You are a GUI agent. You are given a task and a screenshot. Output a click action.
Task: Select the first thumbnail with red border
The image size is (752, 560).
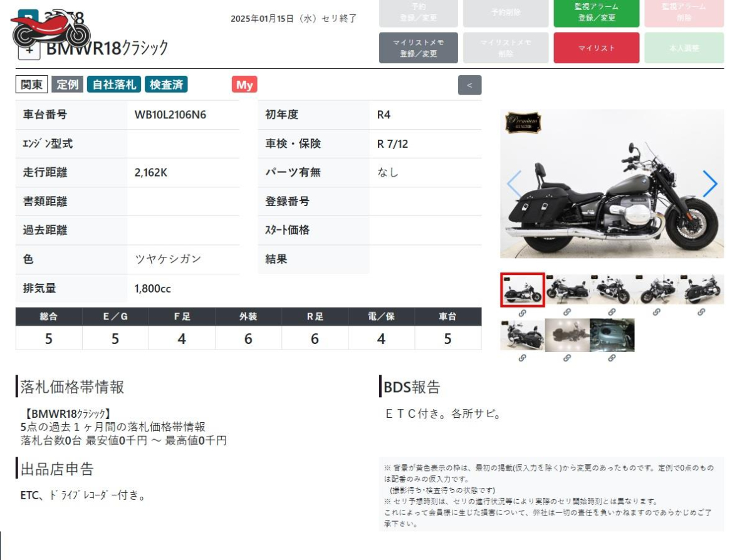pyautogui.click(x=522, y=290)
